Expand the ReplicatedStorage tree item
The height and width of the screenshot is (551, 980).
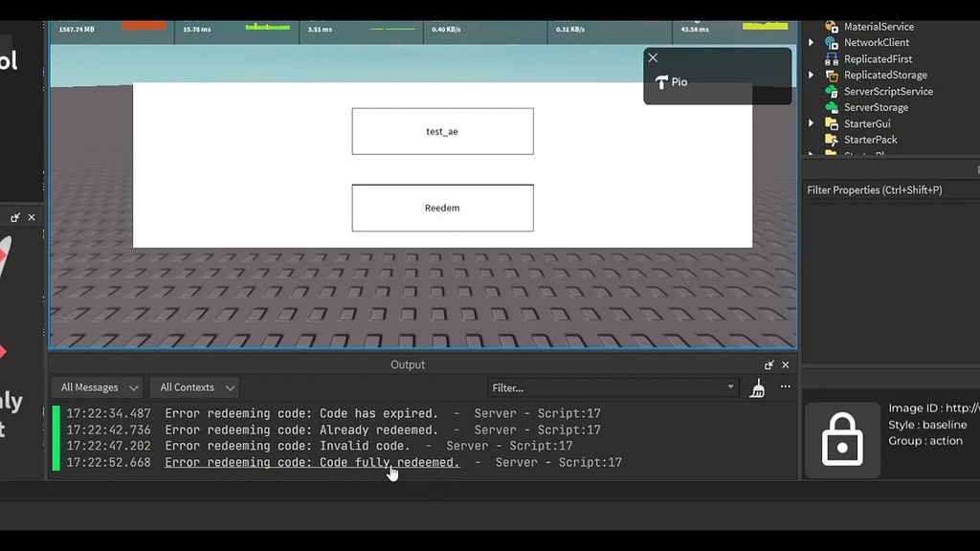(811, 75)
